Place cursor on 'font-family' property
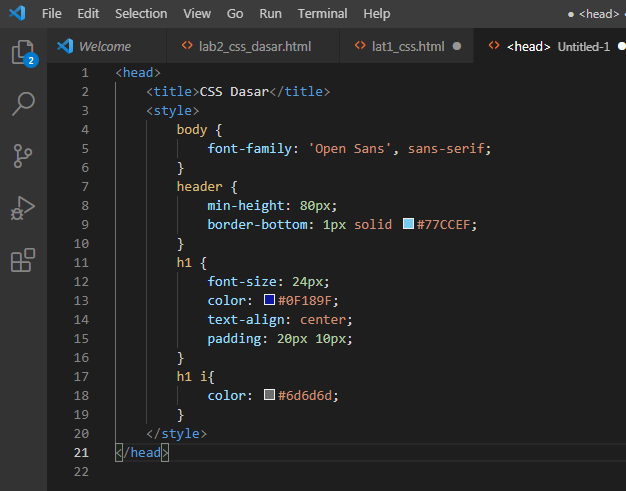Viewport: 626px width, 491px height. click(x=250, y=148)
